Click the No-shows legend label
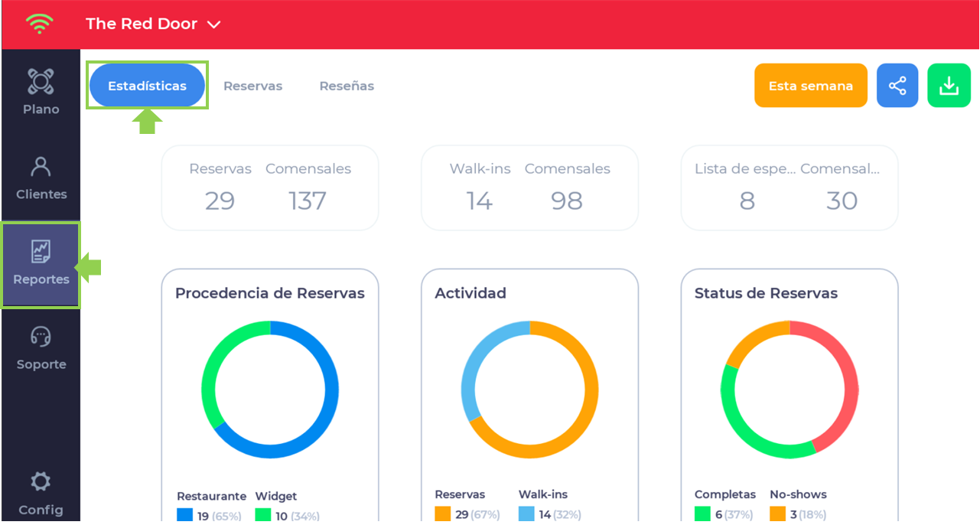This screenshot has height=525, width=980. (x=798, y=494)
